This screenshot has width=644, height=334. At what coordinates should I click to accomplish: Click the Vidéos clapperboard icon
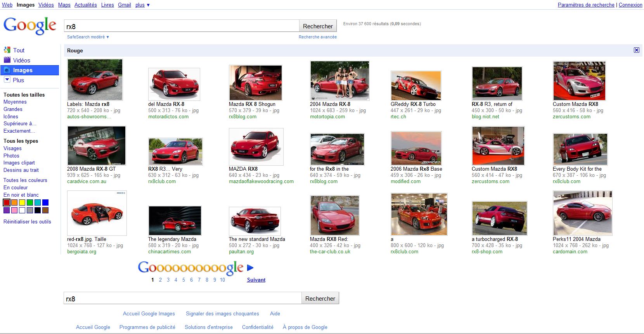click(x=7, y=60)
